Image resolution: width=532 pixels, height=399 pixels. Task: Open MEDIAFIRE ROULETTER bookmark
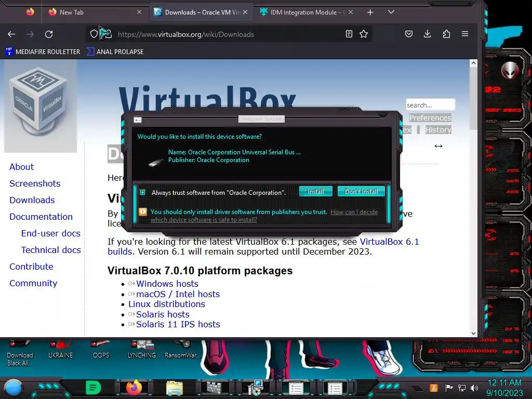(x=43, y=51)
